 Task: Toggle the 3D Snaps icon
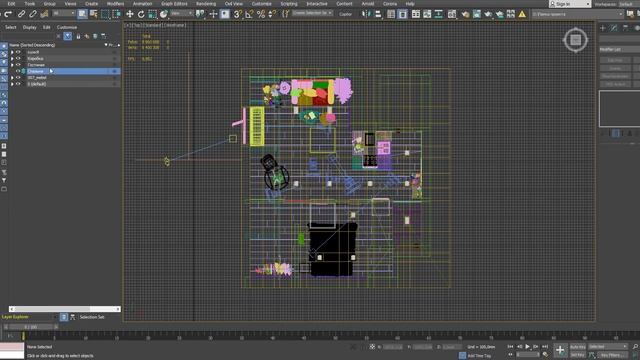pos(238,14)
